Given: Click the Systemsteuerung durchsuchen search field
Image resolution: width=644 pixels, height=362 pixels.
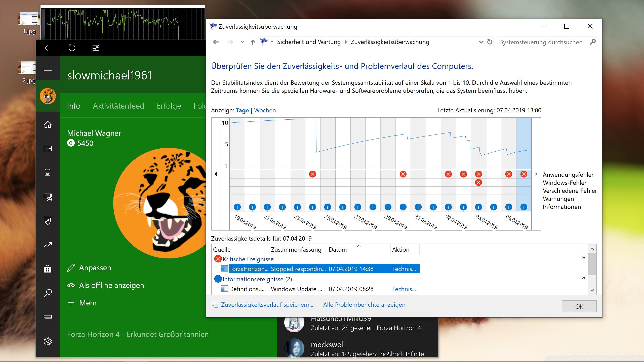Looking at the screenshot, I should 541,42.
